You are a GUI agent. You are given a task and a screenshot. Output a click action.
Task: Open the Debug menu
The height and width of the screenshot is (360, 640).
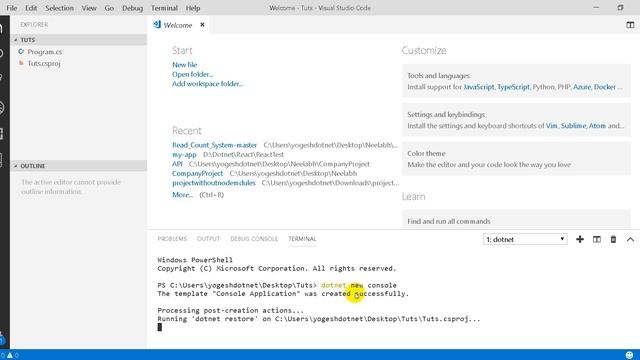point(133,8)
